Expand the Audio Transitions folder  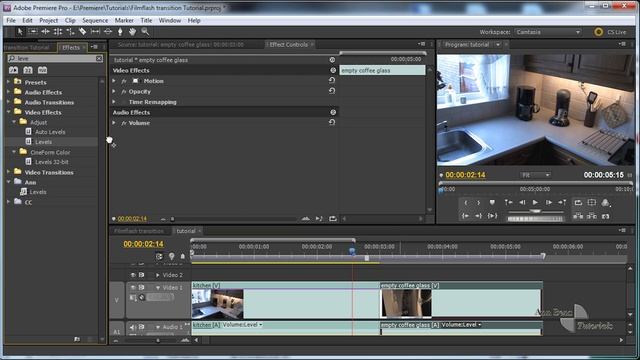[9, 102]
